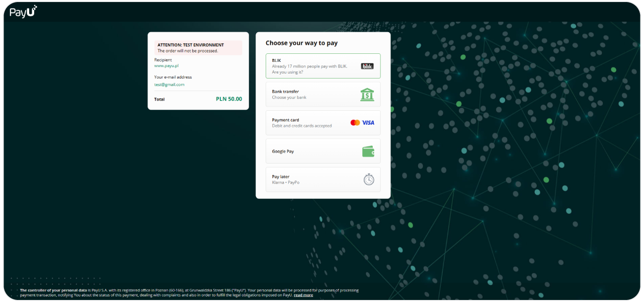The height and width of the screenshot is (302, 644).
Task: Click the PayU logo in the header
Action: click(x=23, y=12)
